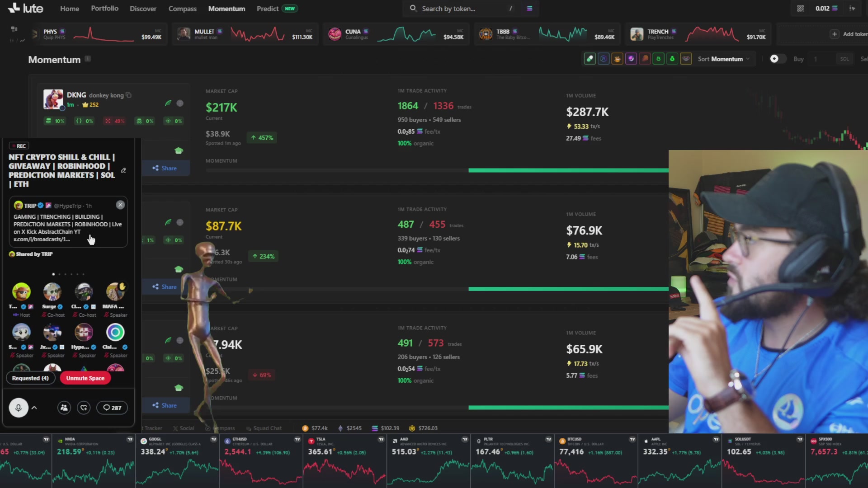Open the Portfolio tab

(104, 8)
